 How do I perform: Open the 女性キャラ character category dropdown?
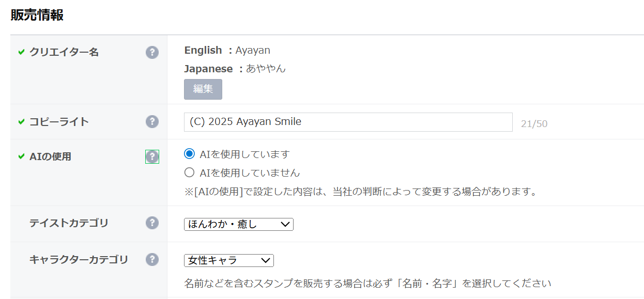click(x=228, y=261)
